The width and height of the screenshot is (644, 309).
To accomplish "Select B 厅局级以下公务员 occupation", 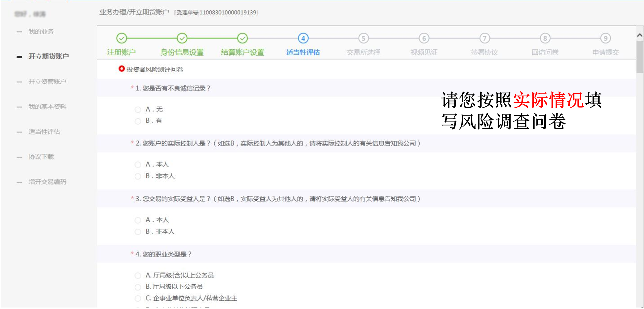I will click(138, 287).
